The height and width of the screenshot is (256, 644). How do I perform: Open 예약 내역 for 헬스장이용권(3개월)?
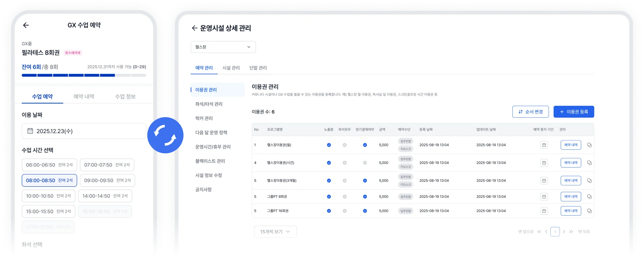click(x=571, y=181)
